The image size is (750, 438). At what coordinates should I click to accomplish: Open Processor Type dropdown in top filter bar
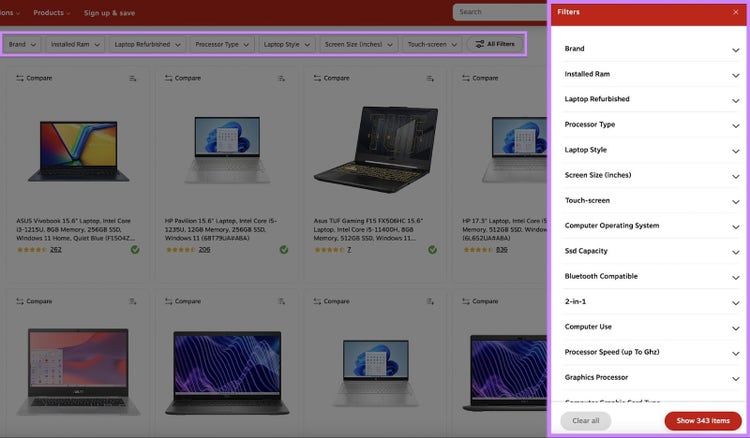[x=222, y=44]
